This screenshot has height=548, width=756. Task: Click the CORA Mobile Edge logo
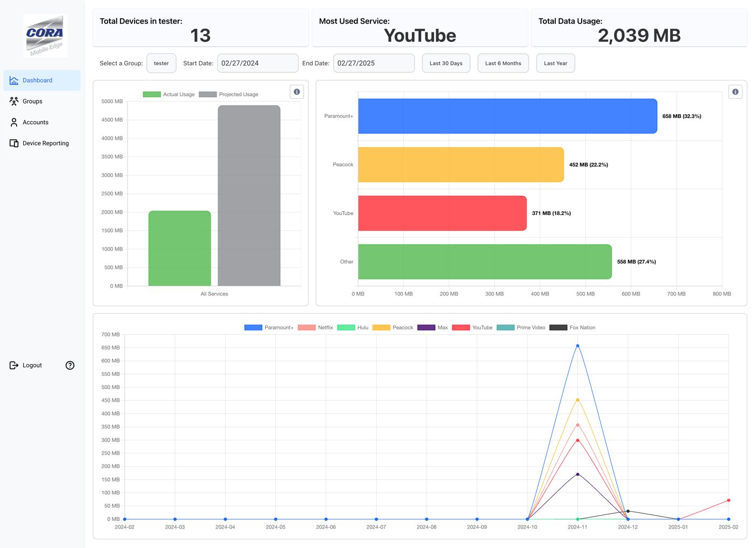point(45,36)
